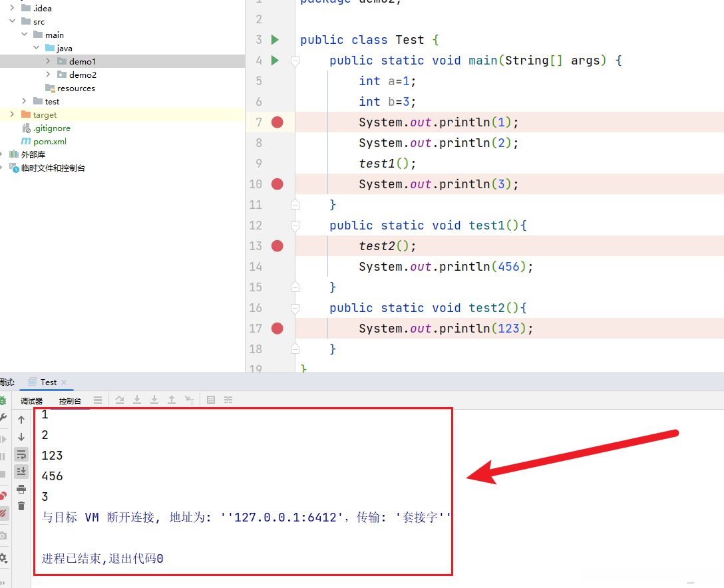Select the resources folder
The image size is (724, 588).
76,88
